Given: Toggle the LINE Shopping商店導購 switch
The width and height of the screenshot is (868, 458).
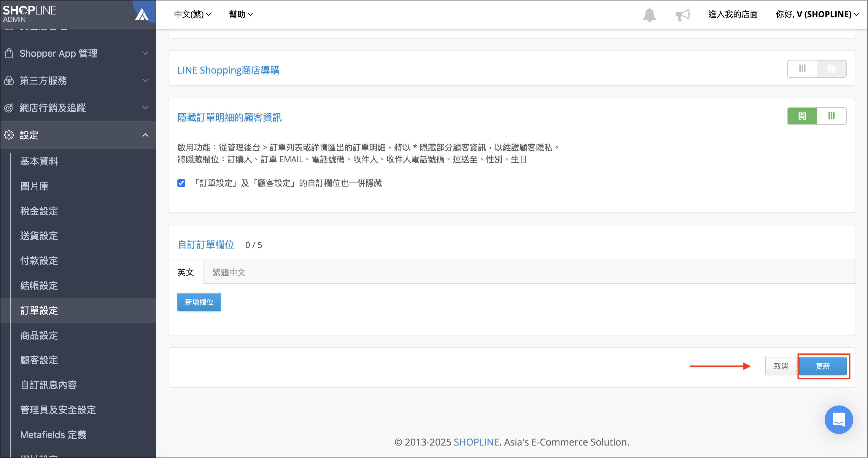Looking at the screenshot, I should pyautogui.click(x=816, y=69).
